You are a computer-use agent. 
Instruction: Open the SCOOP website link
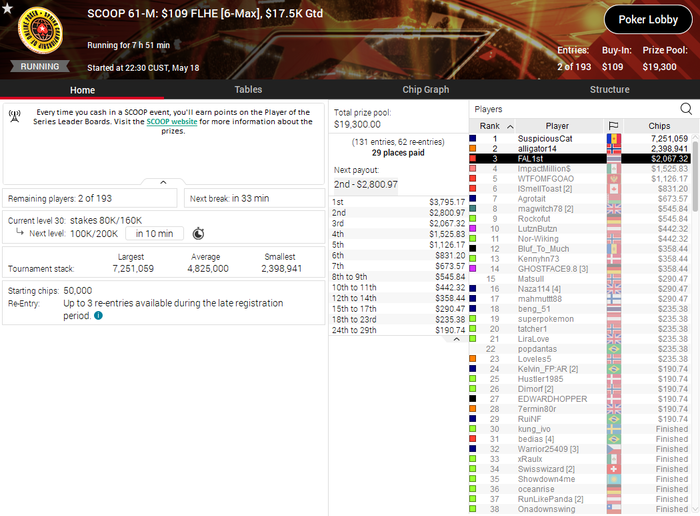point(171,121)
